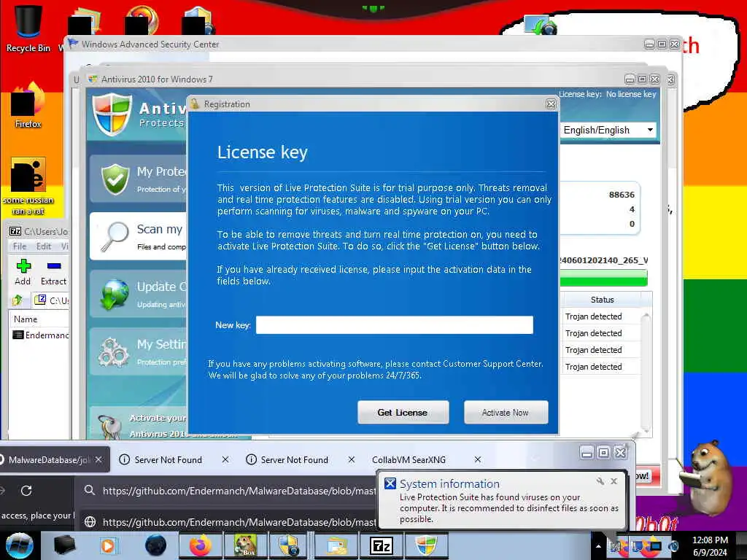The width and height of the screenshot is (747, 560).
Task: Click the System information balloon title
Action: pyautogui.click(x=449, y=484)
